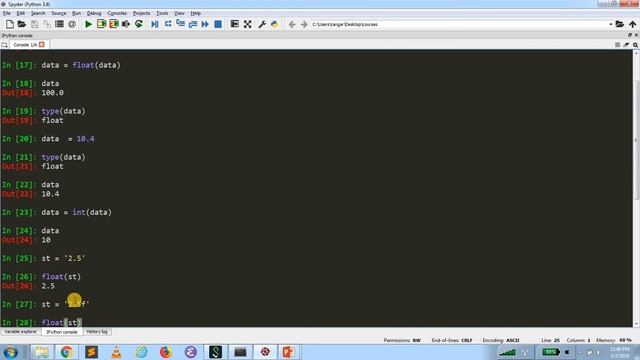Toggle fullscreen mode icon
Image resolution: width=640 pixels, height=360 pixels.
[247, 24]
